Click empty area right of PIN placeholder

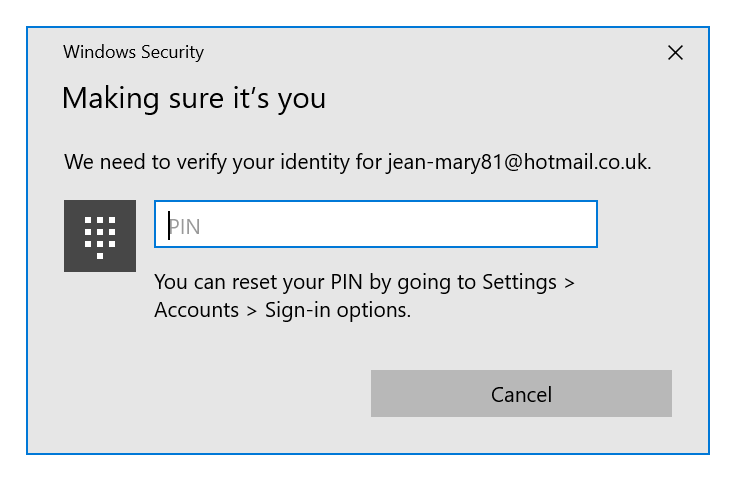tap(399, 224)
